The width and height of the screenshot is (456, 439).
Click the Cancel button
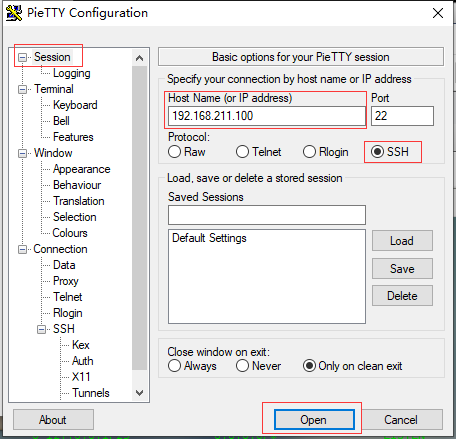point(401,420)
